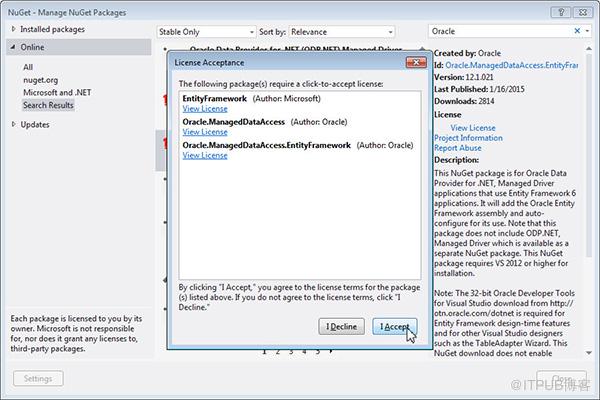The image size is (600, 400).
Task: Select the nuget.org source
Action: coord(41,80)
